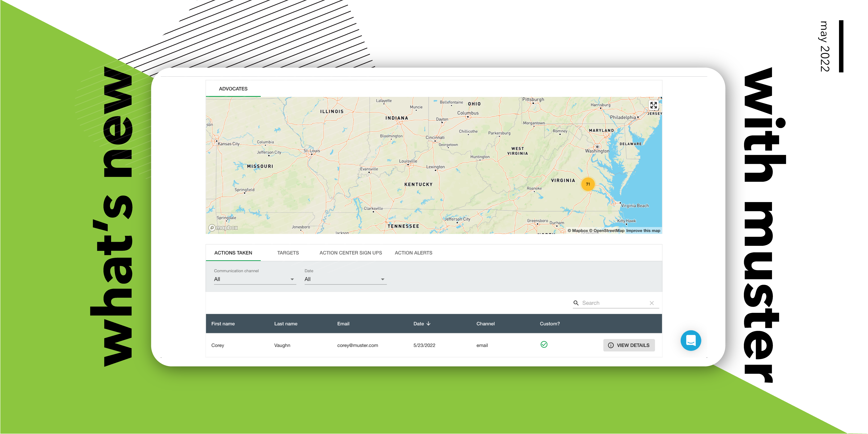Open the Communication channel dropdown
The image size is (868, 434).
click(x=255, y=279)
